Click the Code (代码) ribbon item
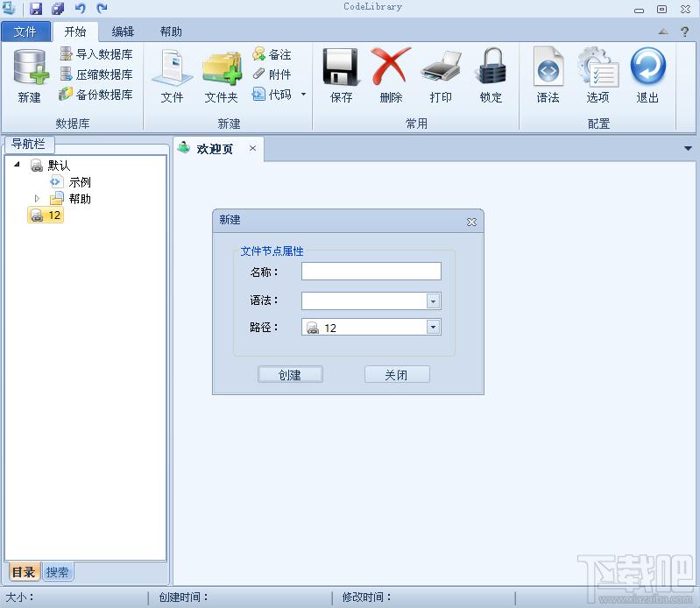The height and width of the screenshot is (608, 700). pyautogui.click(x=272, y=95)
